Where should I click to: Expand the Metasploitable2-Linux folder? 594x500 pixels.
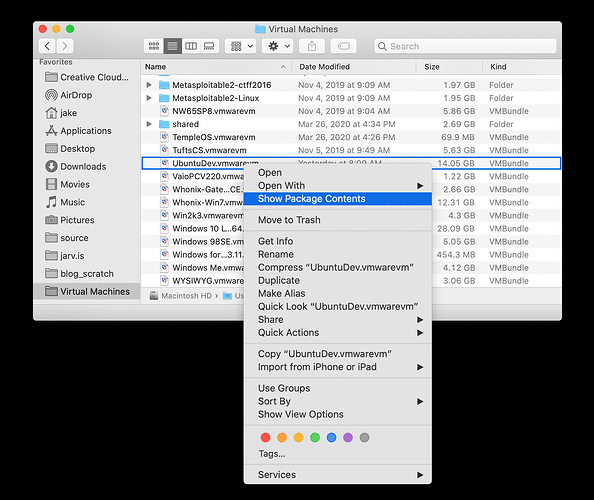tap(149, 98)
